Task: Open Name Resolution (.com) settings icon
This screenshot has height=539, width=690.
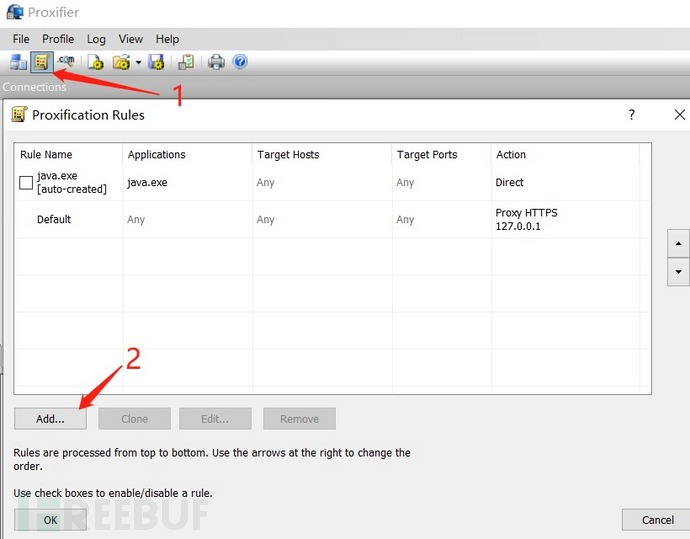Action: pos(66,61)
